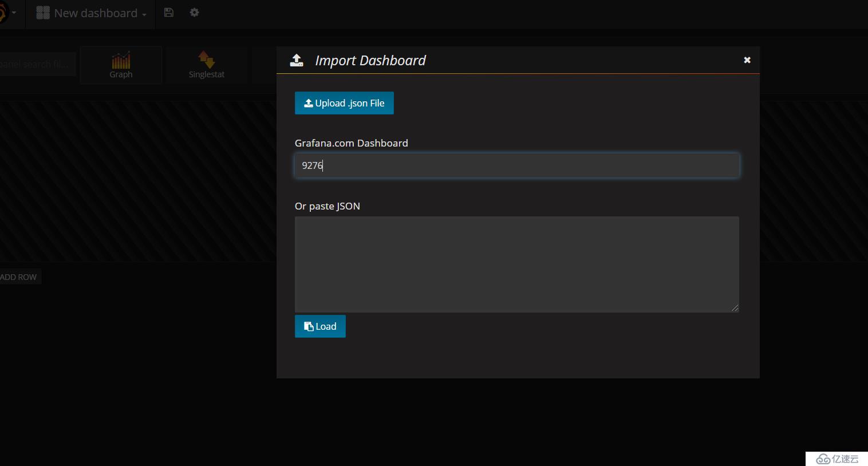Click the Import Dashboard title text
The width and height of the screenshot is (868, 466).
coord(370,61)
